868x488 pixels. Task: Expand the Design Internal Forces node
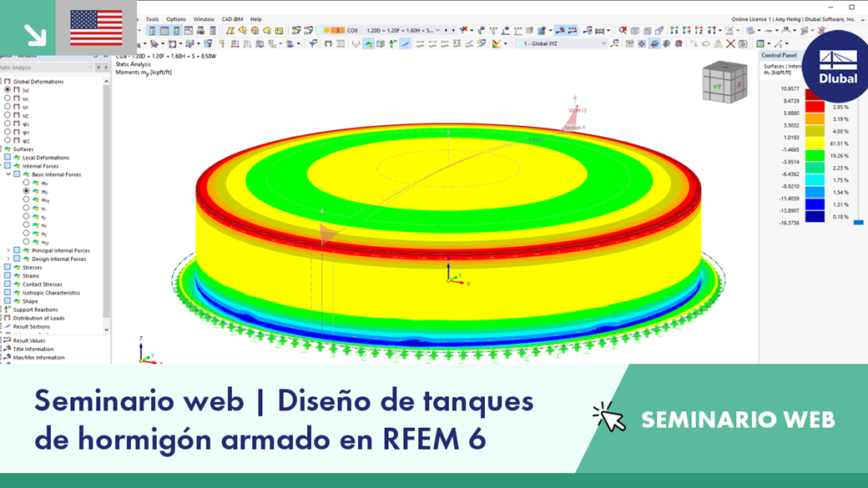pos(8,259)
